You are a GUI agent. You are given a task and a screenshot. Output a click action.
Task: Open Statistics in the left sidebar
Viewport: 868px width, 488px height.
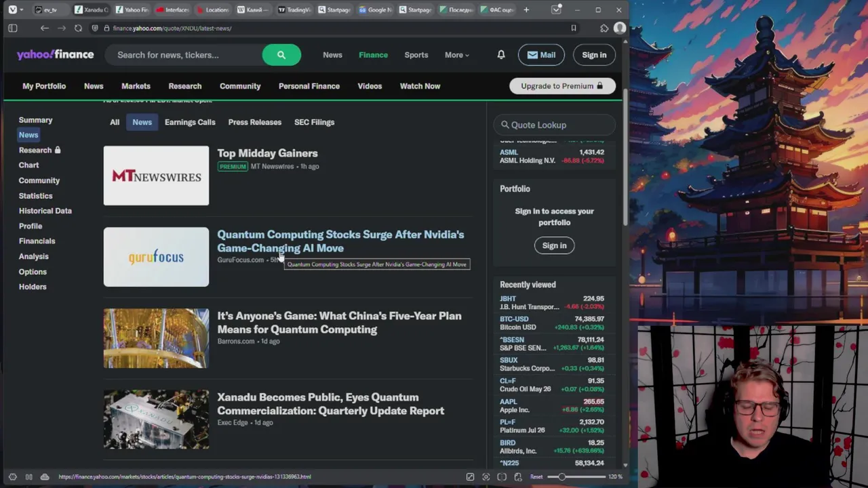pos(35,196)
